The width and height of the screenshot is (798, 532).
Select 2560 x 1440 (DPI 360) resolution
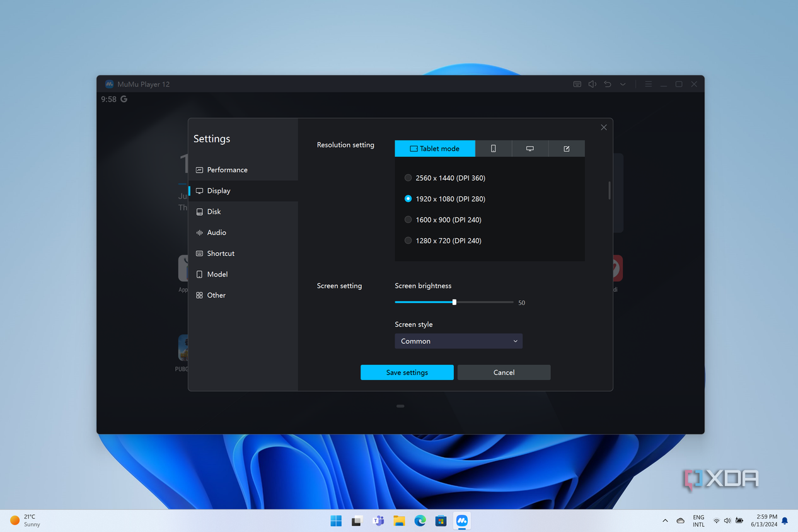pos(445,178)
